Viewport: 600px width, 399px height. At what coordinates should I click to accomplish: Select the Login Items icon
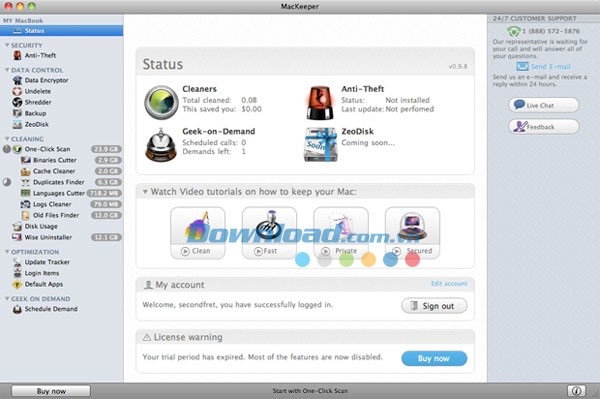(x=17, y=273)
